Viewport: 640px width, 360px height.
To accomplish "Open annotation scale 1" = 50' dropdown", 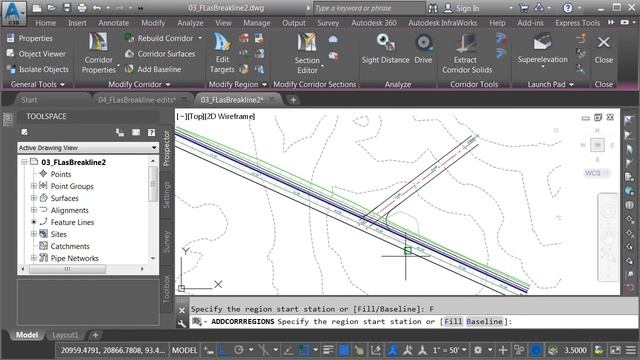I will click(450, 350).
